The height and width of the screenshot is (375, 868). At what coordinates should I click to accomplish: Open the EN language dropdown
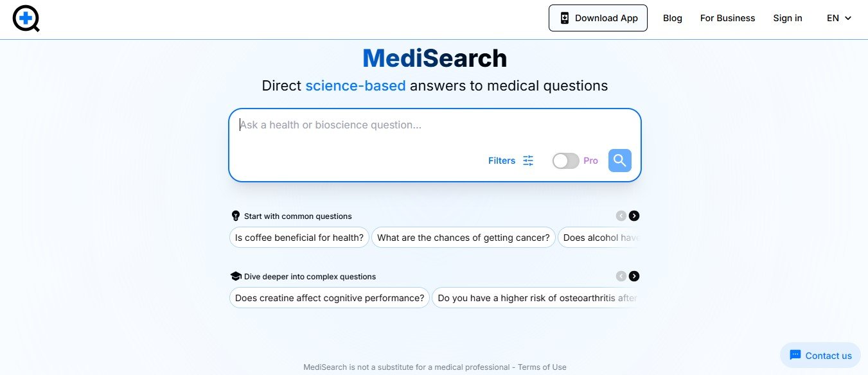tap(838, 18)
